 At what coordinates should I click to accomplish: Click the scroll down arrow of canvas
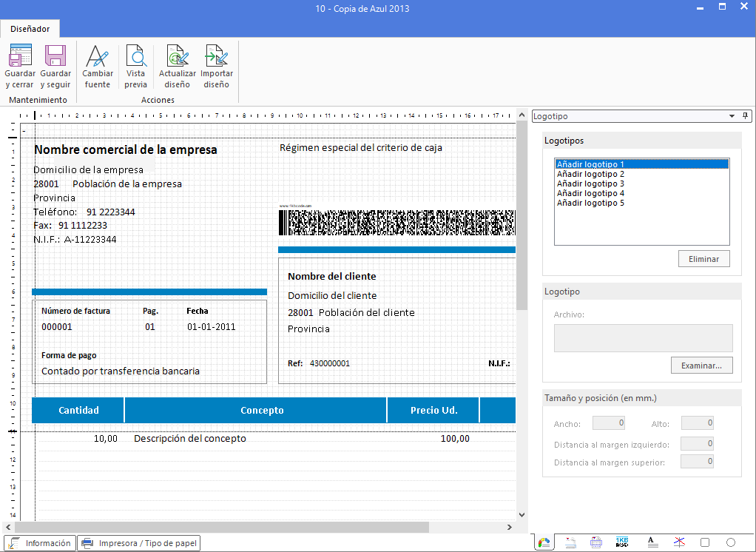(522, 515)
